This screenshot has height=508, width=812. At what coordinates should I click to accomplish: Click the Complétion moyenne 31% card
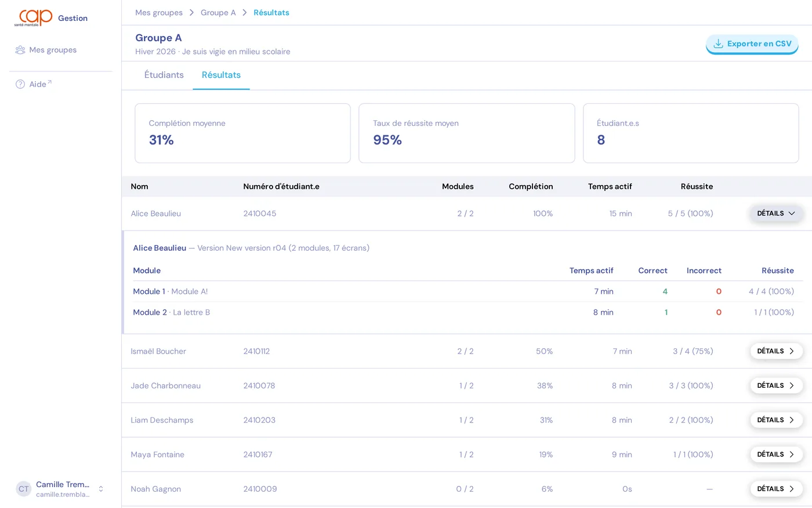click(x=242, y=133)
